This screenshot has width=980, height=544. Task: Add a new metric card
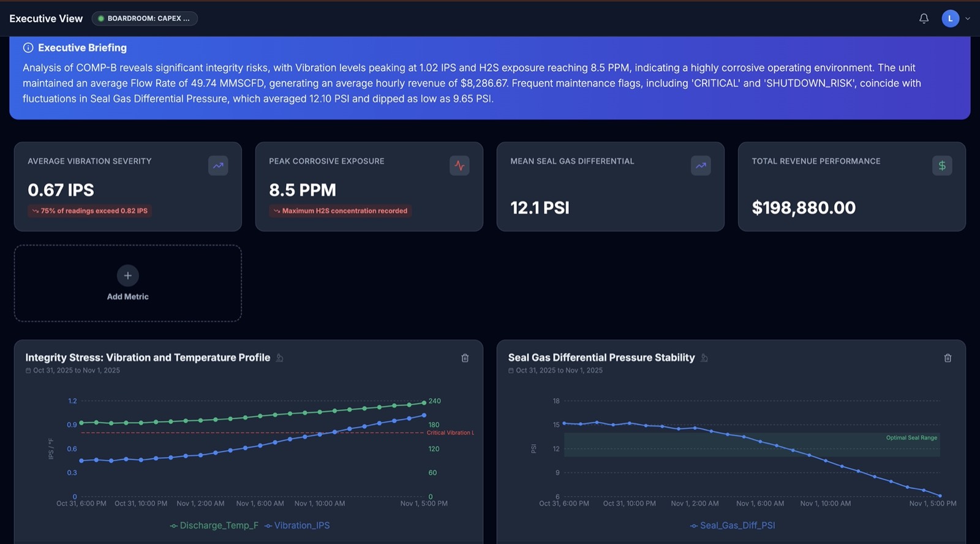tap(128, 283)
